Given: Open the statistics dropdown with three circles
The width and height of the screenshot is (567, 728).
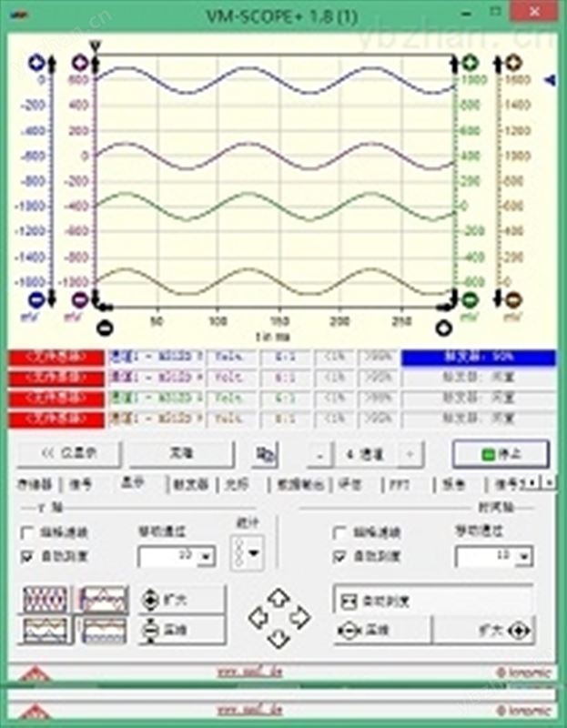Looking at the screenshot, I should pos(248,552).
